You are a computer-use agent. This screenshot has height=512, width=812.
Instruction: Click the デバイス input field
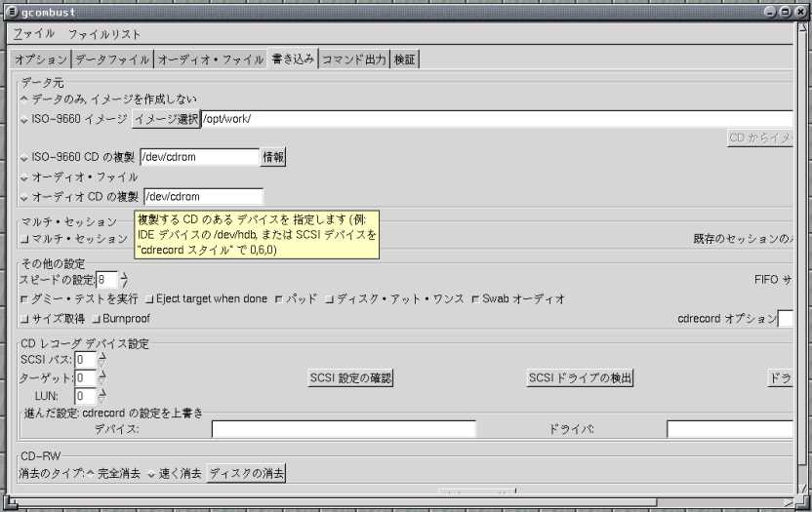click(x=344, y=429)
